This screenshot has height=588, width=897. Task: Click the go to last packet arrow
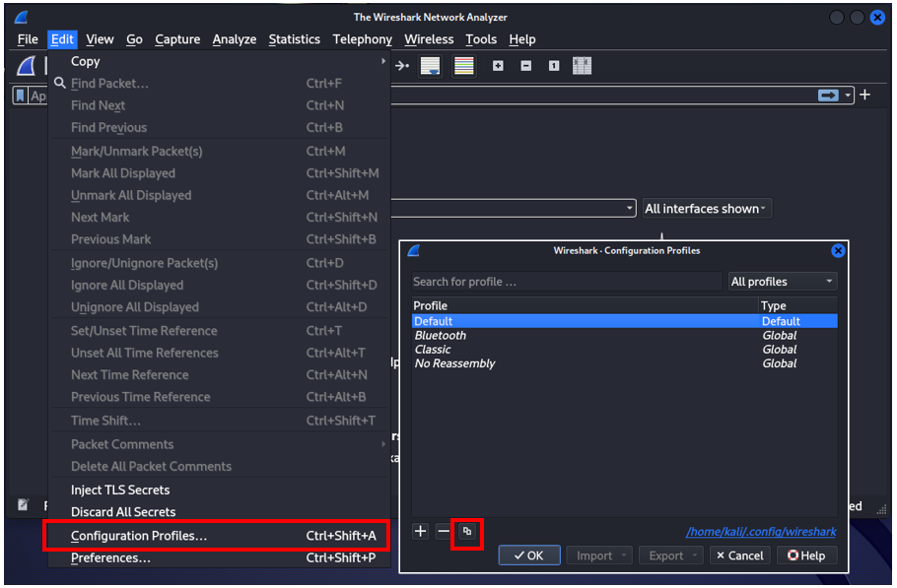[x=402, y=66]
